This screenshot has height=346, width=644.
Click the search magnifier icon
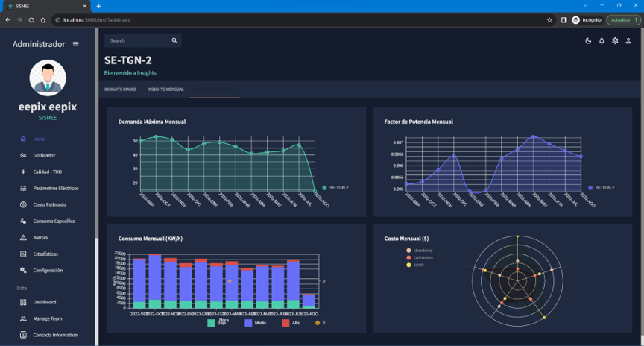(x=174, y=41)
